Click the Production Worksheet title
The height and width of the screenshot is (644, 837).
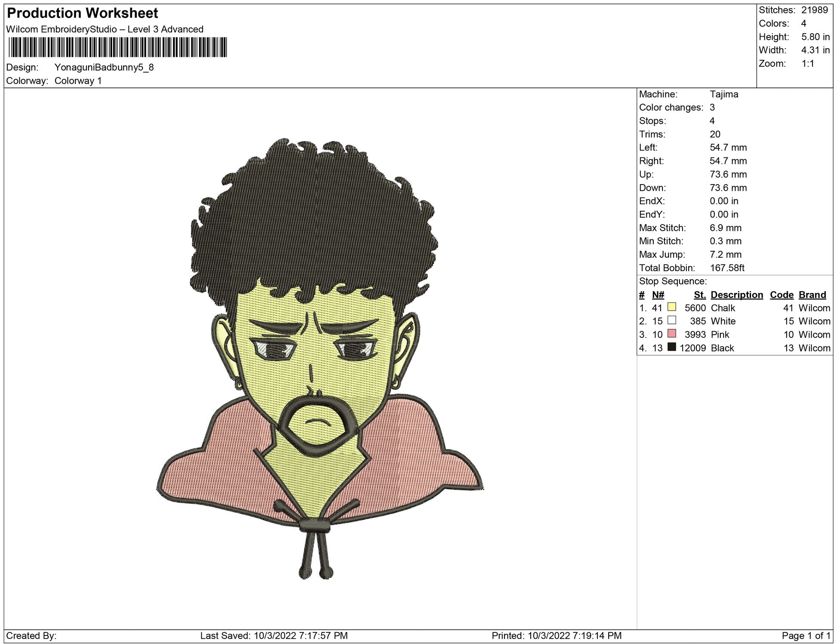coord(83,13)
